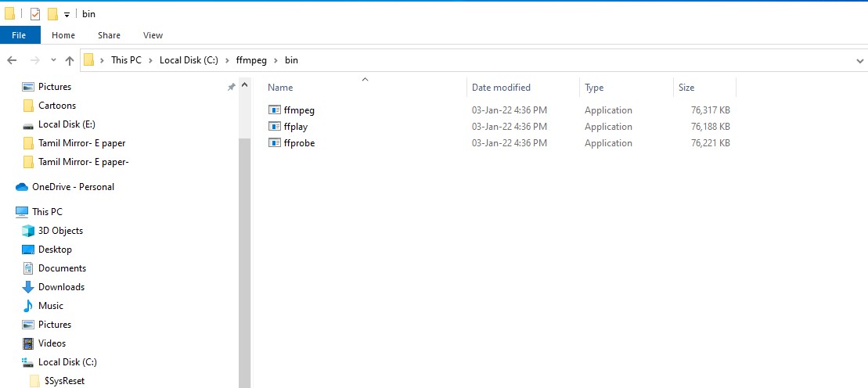Select the ffprobe file name

point(300,143)
